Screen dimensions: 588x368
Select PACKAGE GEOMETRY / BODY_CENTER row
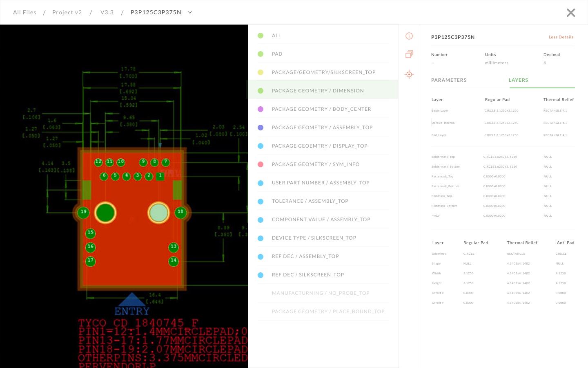[323, 109]
